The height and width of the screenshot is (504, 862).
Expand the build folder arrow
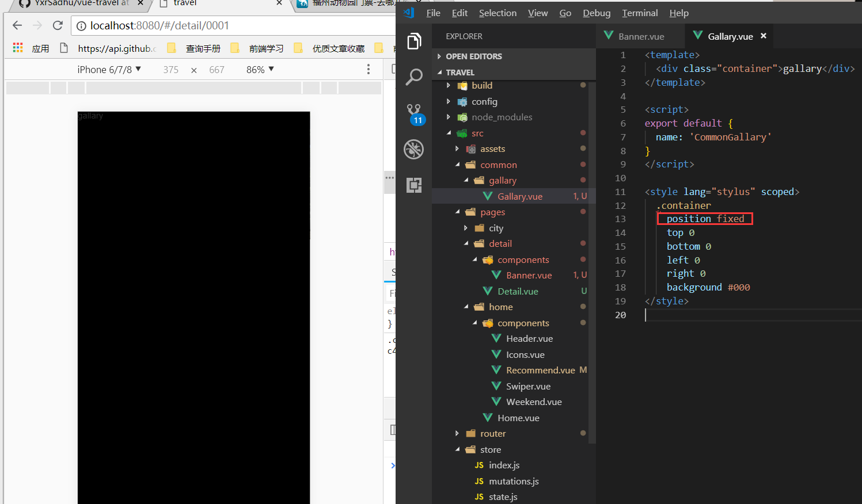pyautogui.click(x=449, y=85)
